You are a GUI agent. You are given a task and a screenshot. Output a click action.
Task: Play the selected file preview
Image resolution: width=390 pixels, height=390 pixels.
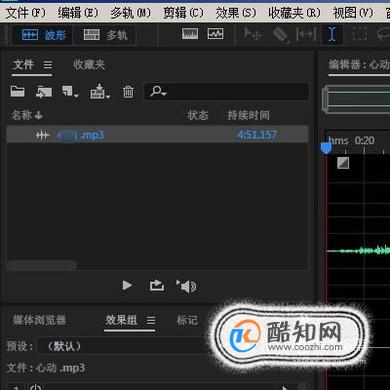pos(127,285)
